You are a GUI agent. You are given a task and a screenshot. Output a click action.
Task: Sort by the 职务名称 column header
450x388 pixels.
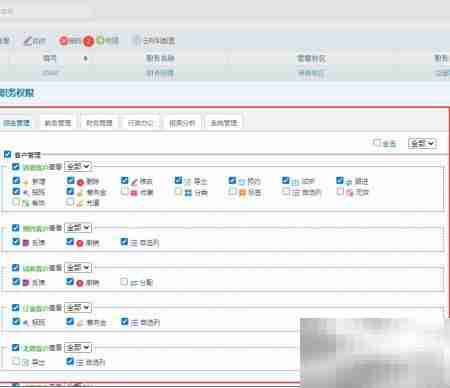160,58
